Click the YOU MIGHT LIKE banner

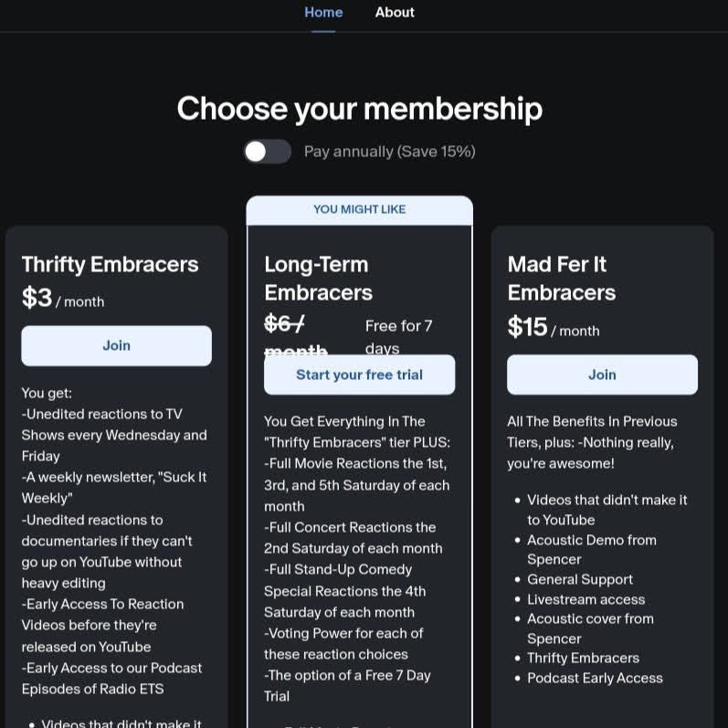pos(359,209)
